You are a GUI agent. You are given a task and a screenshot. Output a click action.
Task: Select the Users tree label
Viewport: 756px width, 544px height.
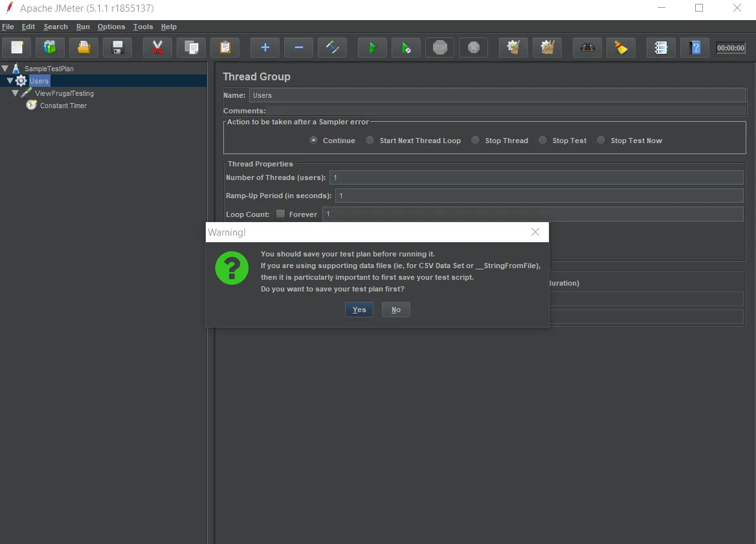point(39,80)
